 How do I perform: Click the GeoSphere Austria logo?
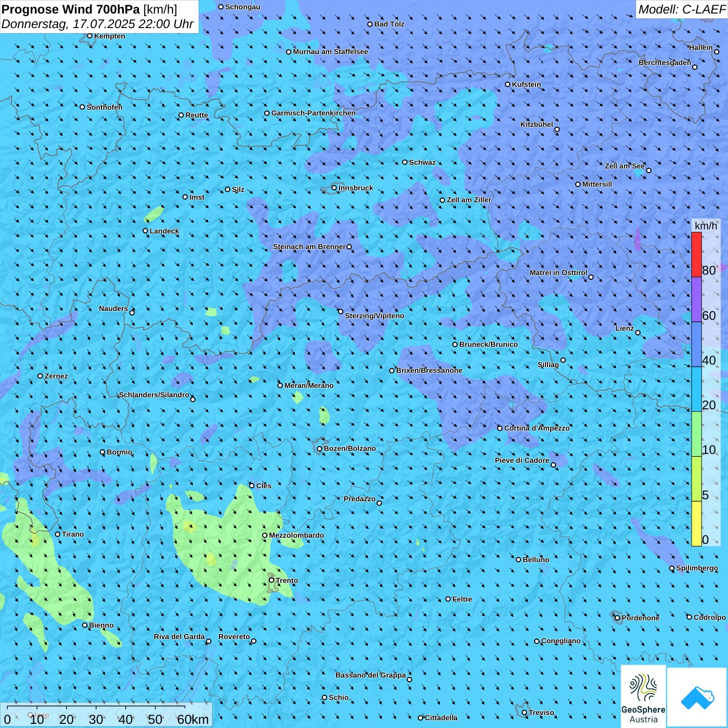coord(643,697)
